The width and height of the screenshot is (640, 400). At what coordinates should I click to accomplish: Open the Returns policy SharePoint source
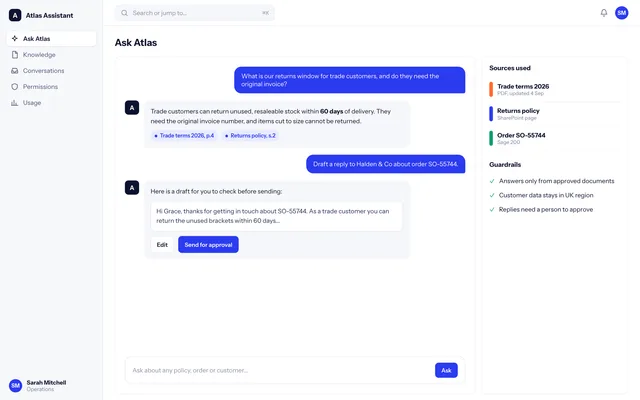(554, 114)
